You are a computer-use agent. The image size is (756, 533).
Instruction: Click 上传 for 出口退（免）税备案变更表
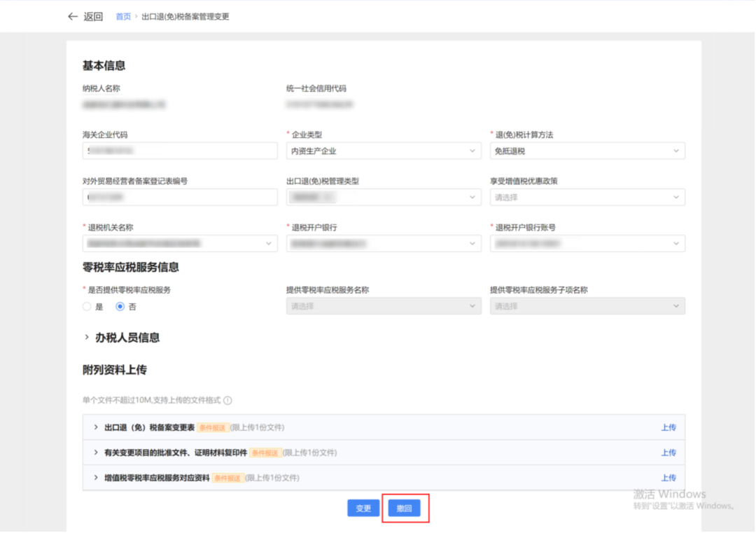click(x=668, y=427)
